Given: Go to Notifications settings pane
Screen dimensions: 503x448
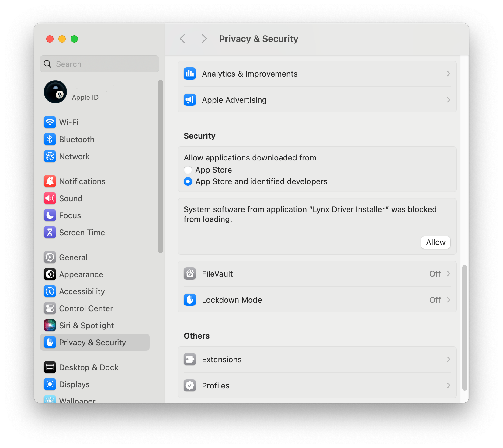Looking at the screenshot, I should 95,181.
